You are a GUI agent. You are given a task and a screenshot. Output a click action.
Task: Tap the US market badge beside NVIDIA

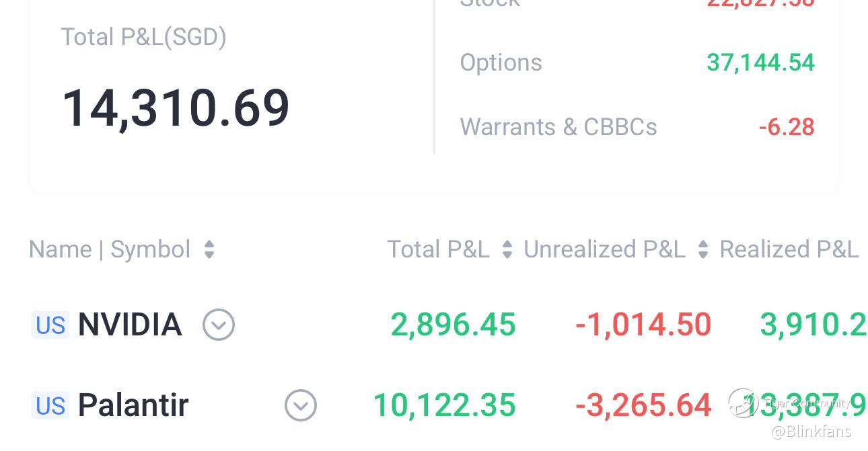pyautogui.click(x=50, y=325)
